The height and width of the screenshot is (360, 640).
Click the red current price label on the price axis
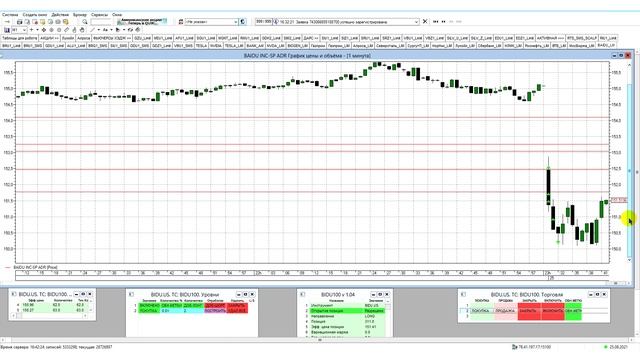(619, 200)
